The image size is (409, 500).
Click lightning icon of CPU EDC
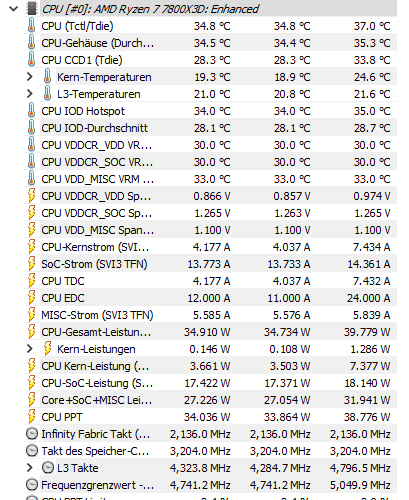pyautogui.click(x=31, y=298)
